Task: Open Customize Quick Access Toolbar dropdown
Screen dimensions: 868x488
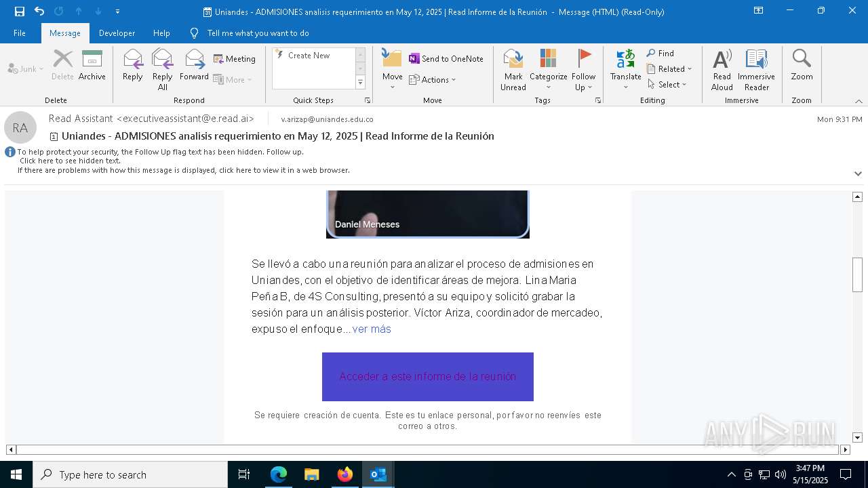Action: 117,12
